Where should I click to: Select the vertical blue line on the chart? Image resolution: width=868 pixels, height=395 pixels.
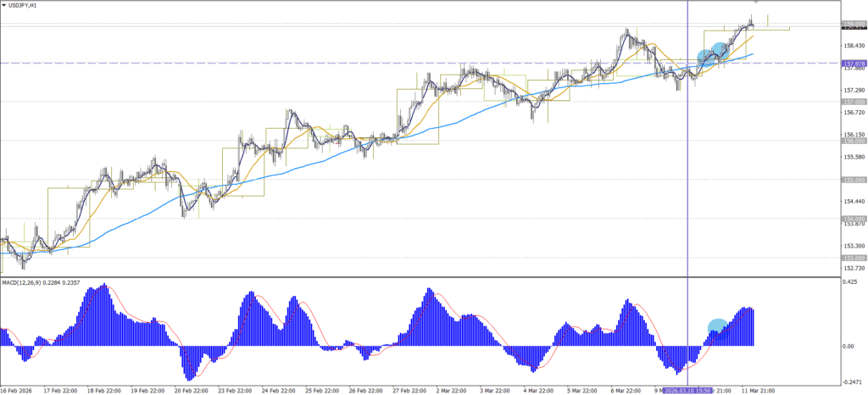687,170
